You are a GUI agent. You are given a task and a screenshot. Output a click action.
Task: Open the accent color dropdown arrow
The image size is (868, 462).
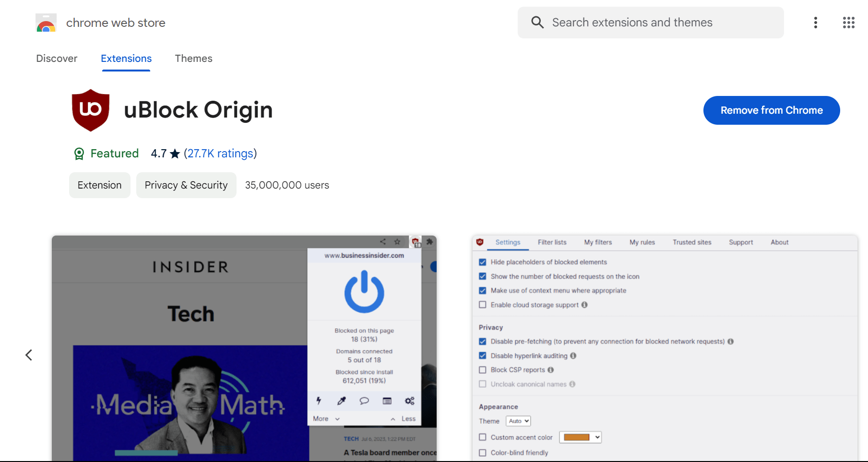tap(597, 438)
